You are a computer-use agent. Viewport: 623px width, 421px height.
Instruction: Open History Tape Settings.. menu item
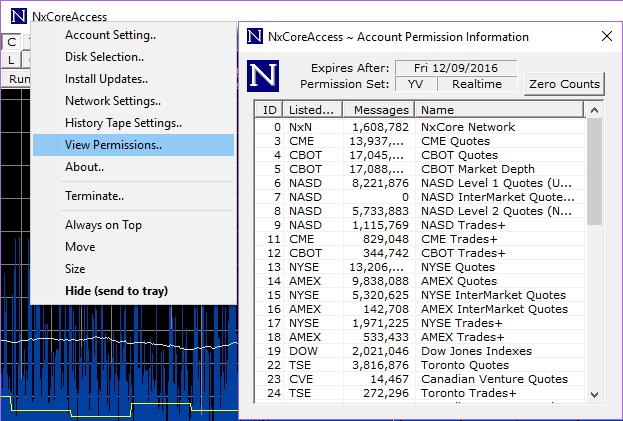133,123
